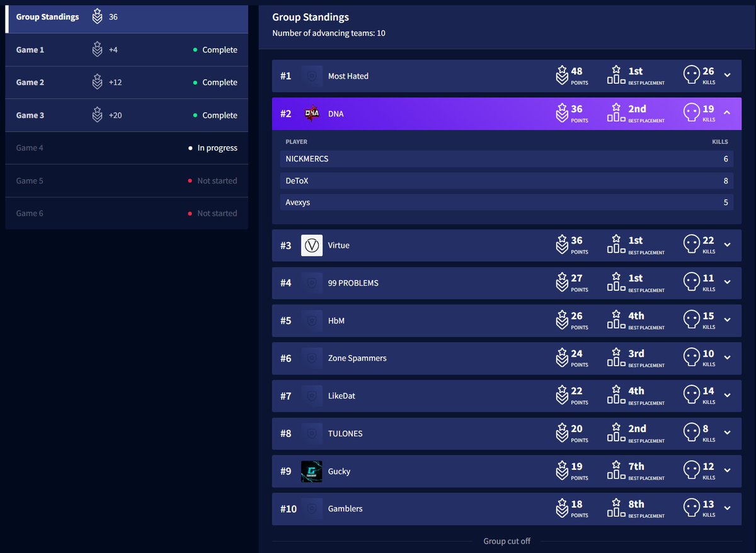Select Avexys player row
The height and width of the screenshot is (553, 756).
coord(507,202)
